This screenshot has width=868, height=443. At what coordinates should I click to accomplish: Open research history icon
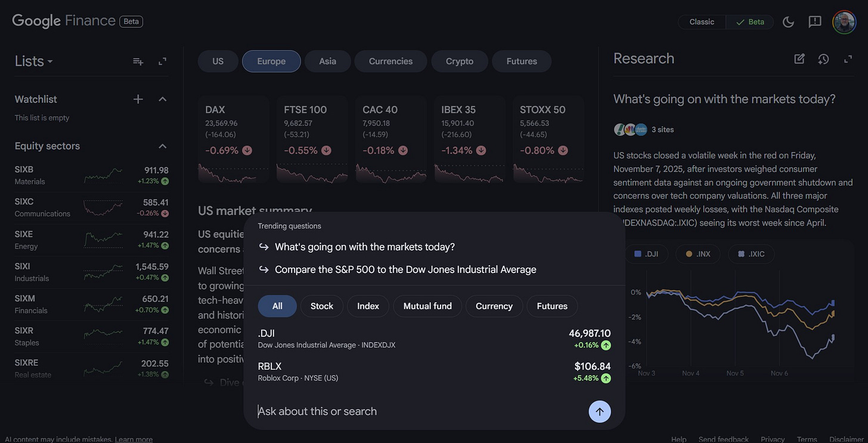823,58
